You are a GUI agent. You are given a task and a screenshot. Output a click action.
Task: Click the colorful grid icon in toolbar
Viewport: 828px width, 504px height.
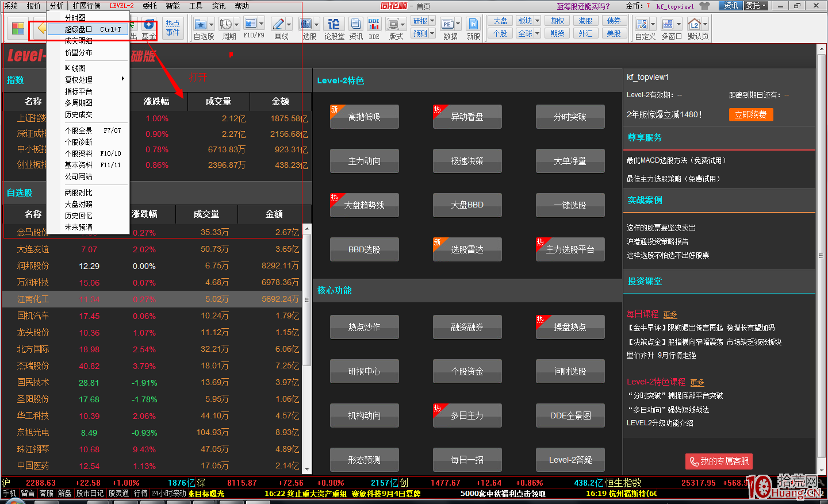point(18,28)
